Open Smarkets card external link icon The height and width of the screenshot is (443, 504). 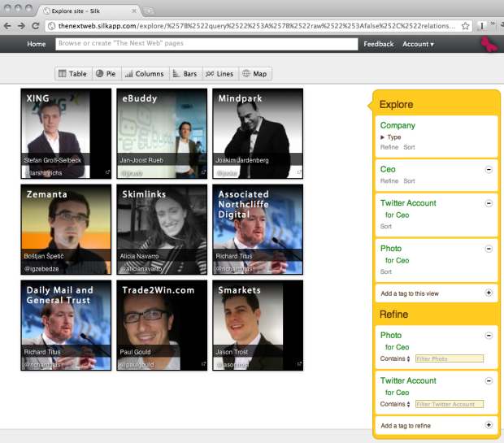pos(299,364)
